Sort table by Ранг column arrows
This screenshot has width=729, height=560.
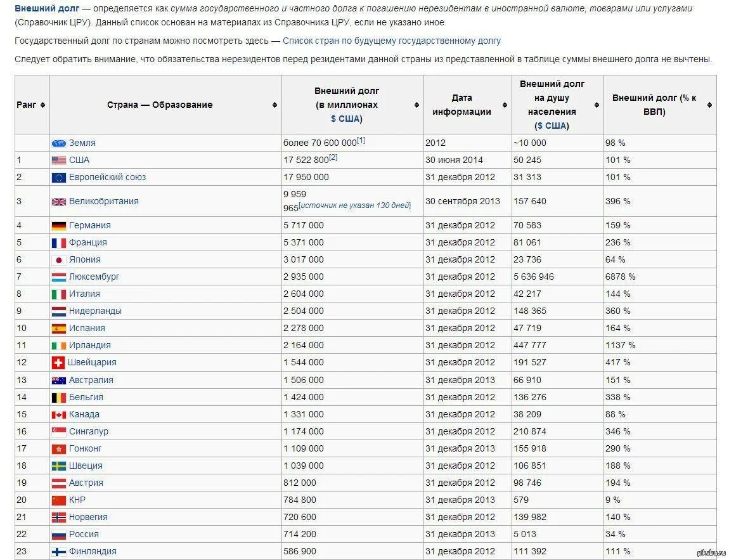pyautogui.click(x=42, y=105)
